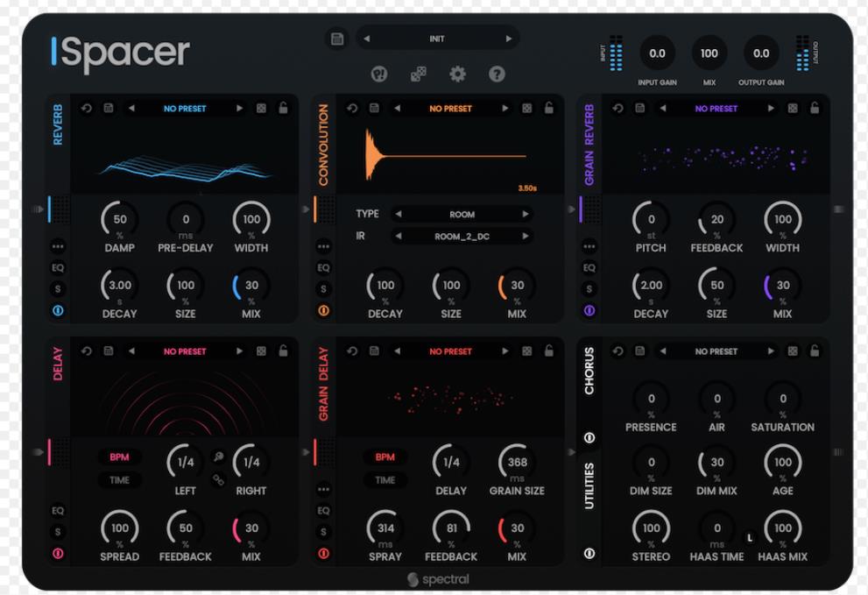Lock the Grain Delay module
The width and height of the screenshot is (868, 595).
coord(548,351)
